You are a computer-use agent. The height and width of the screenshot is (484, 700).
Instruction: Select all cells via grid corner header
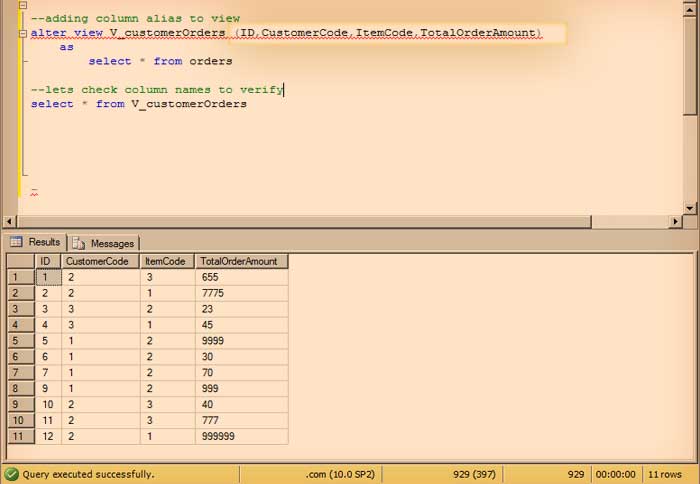click(x=21, y=261)
